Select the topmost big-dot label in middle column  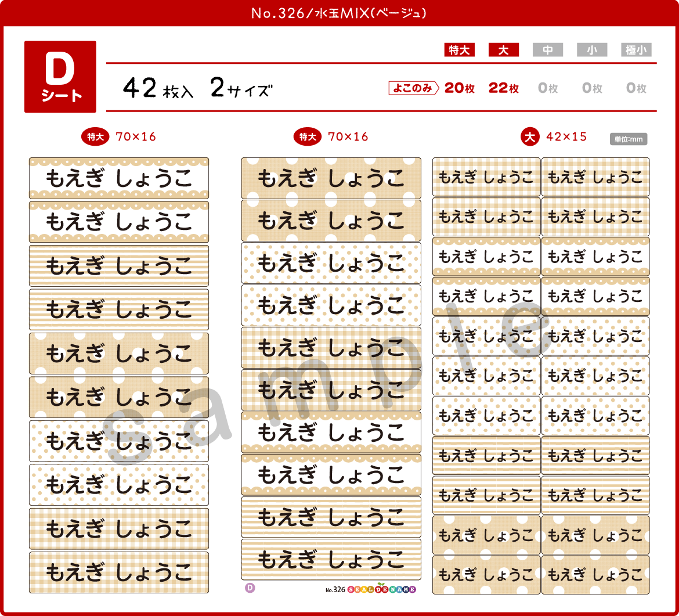coord(331,178)
